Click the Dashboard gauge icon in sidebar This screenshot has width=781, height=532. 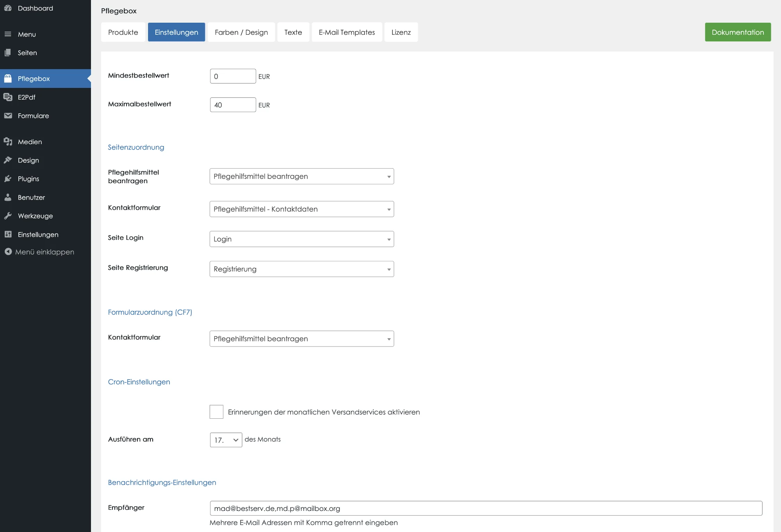tap(8, 8)
